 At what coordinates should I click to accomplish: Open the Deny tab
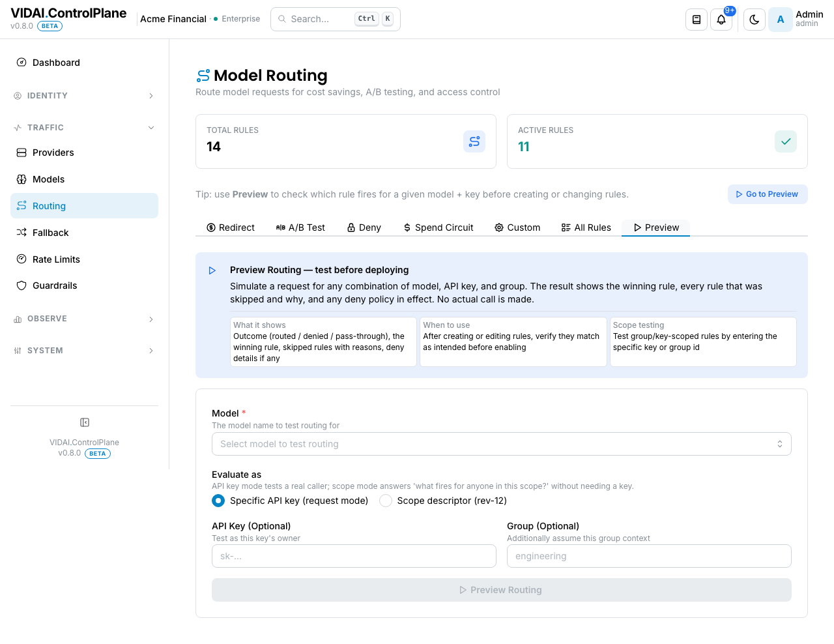pos(364,227)
